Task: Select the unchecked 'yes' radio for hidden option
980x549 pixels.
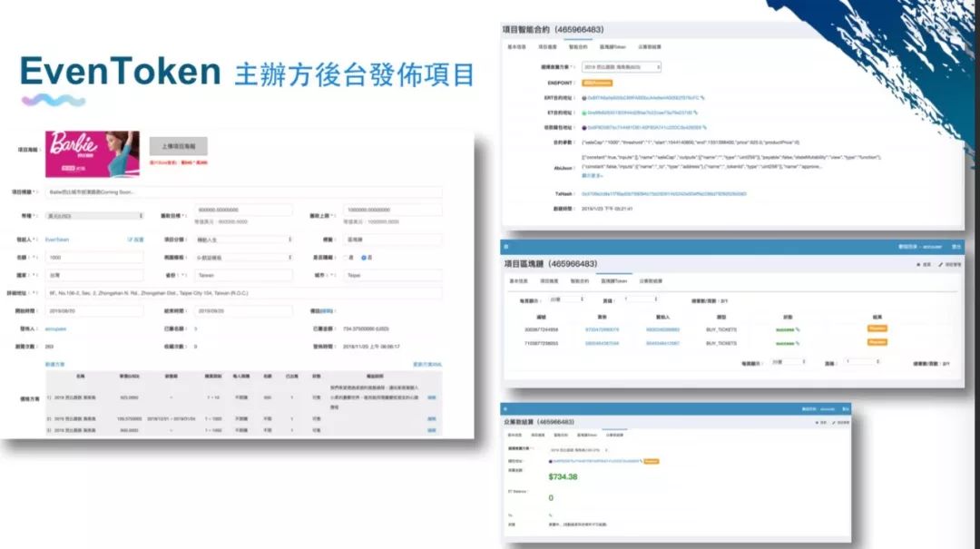Action: 346,257
